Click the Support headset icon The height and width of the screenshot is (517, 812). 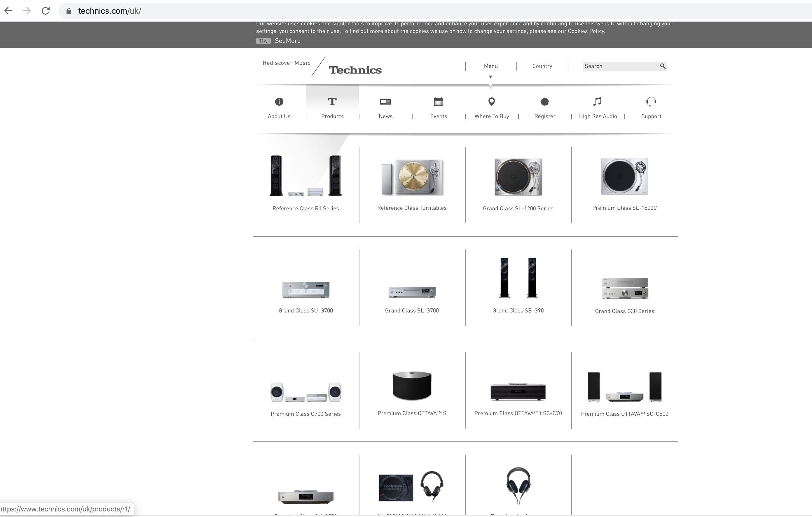651,102
